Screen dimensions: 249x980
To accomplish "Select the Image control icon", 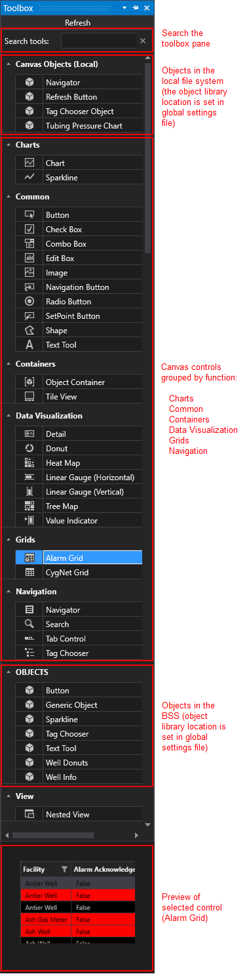I will [x=29, y=273].
